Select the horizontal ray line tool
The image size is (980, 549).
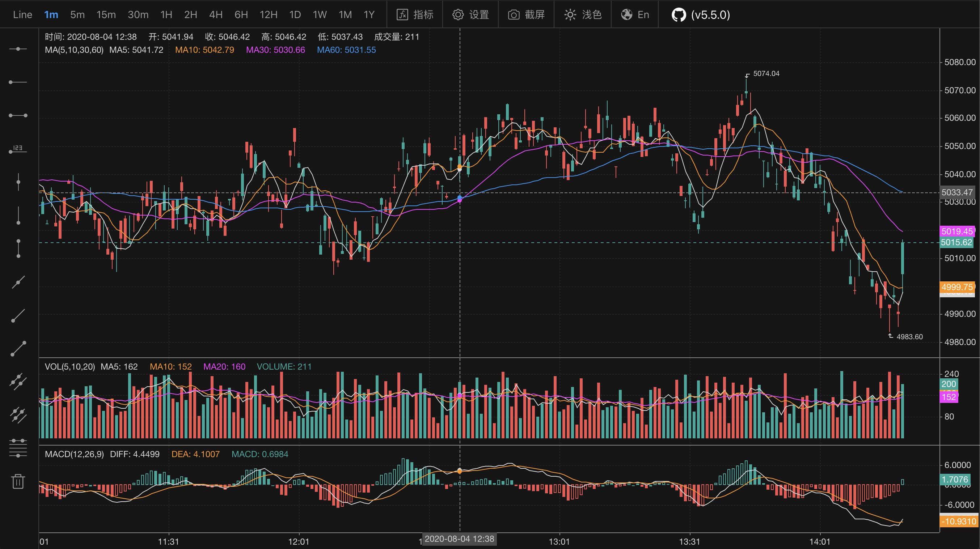click(x=18, y=82)
